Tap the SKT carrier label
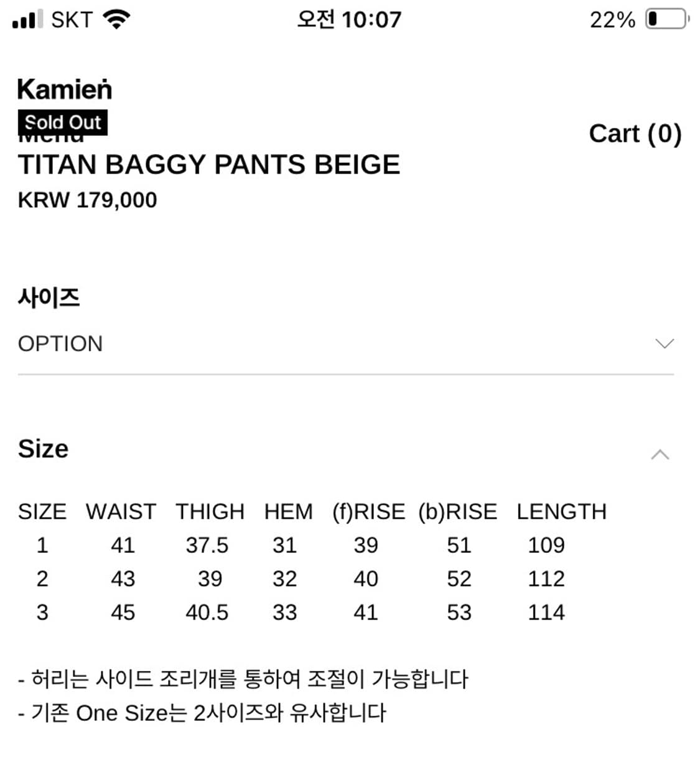 [72, 20]
